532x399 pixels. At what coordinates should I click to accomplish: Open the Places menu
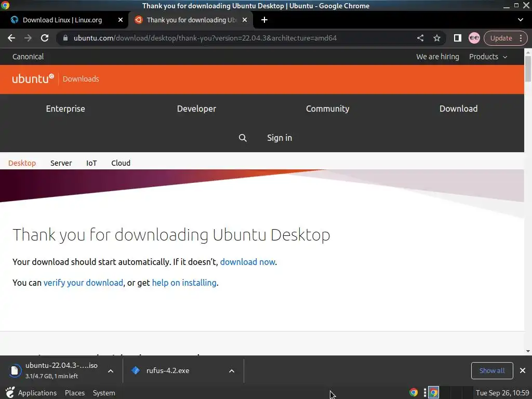pyautogui.click(x=75, y=393)
